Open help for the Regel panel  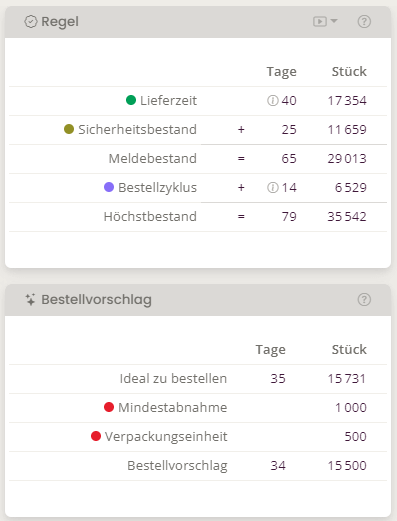[x=364, y=22]
